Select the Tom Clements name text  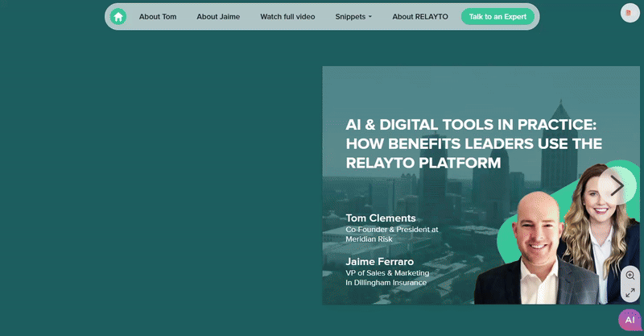[380, 218]
